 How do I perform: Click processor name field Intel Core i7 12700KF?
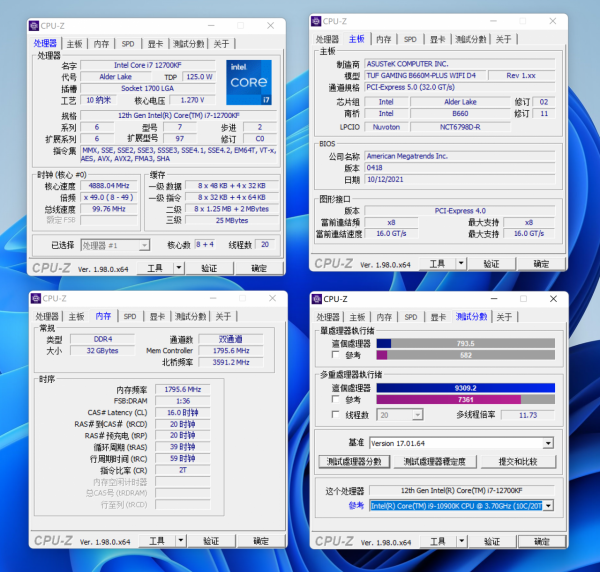[148, 65]
